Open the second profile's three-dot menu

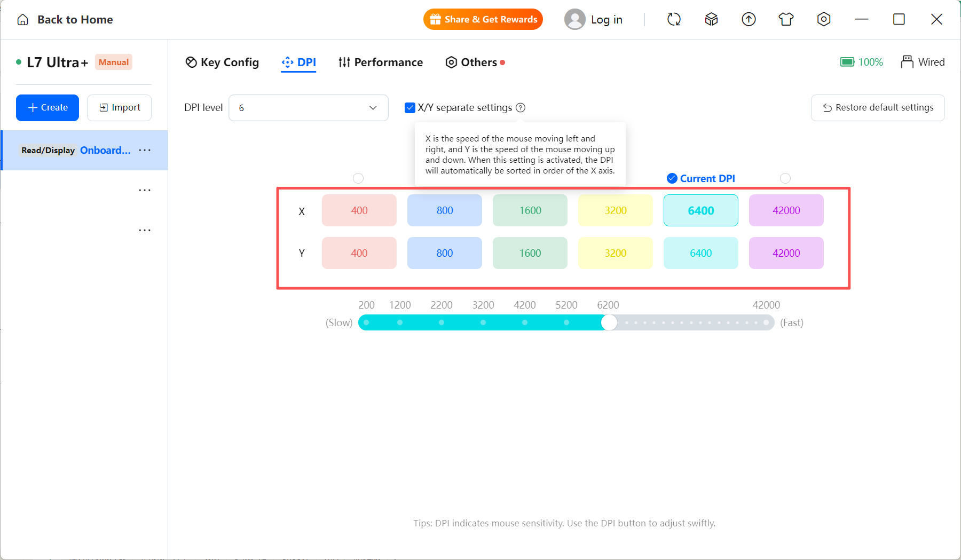click(x=145, y=191)
